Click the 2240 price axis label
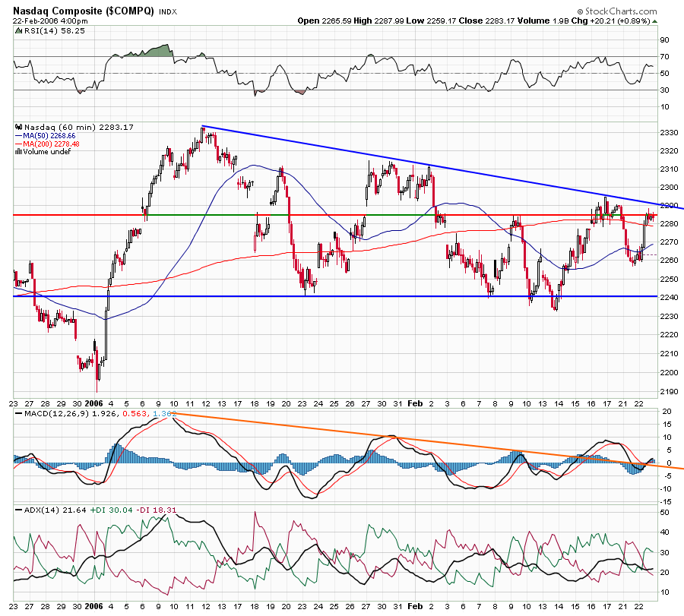Screen dimensions: 684x616 pyautogui.click(x=669, y=297)
